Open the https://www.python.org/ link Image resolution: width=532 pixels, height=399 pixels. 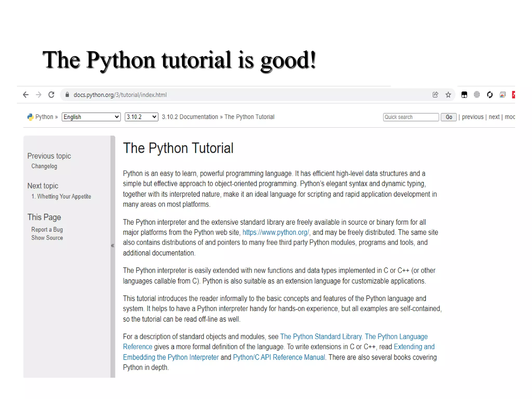point(276,232)
